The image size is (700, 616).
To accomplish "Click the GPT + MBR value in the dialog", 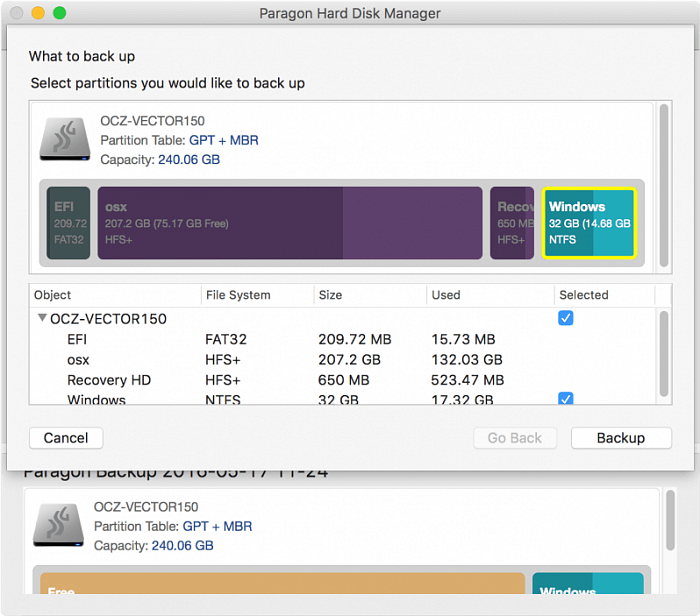I will (x=224, y=140).
